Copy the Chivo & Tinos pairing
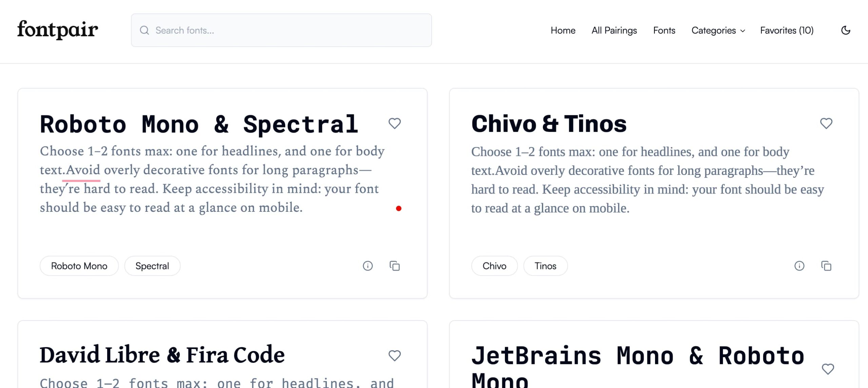The image size is (868, 388). 826,266
